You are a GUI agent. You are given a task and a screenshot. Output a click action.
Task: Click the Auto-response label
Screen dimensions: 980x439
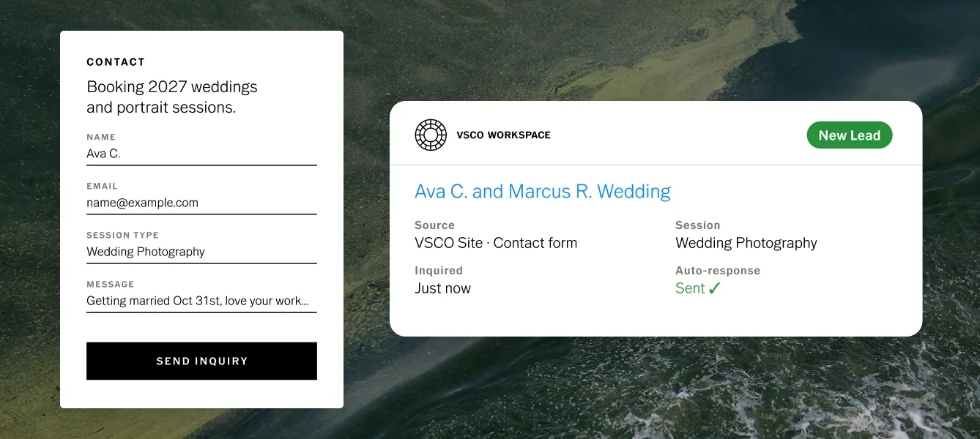pos(718,271)
